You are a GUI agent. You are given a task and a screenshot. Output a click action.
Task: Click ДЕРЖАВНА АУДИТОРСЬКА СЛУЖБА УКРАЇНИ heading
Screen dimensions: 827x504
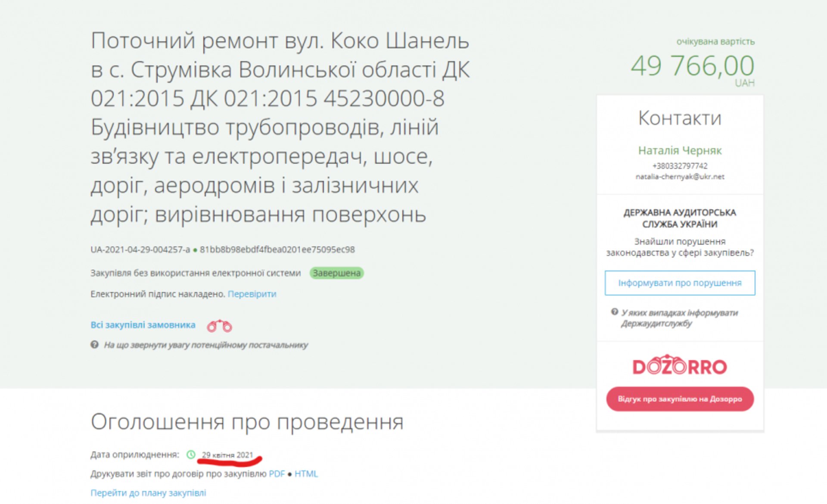[x=680, y=218]
